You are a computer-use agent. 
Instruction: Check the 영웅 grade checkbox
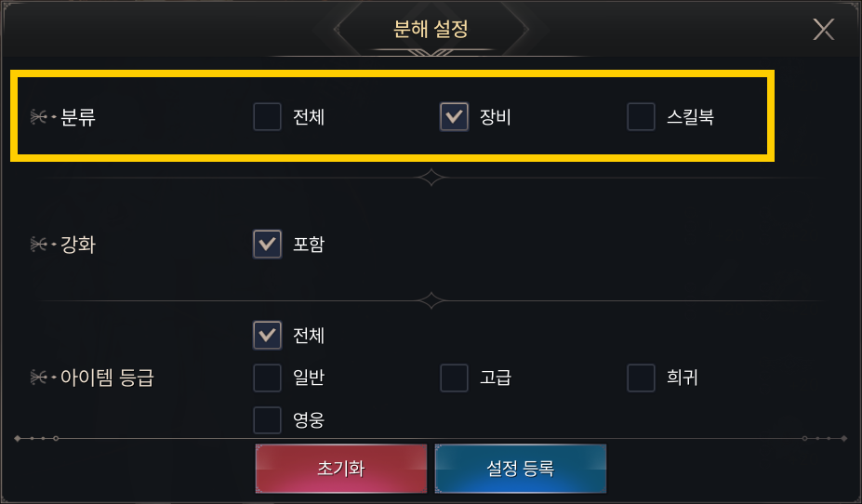268,420
